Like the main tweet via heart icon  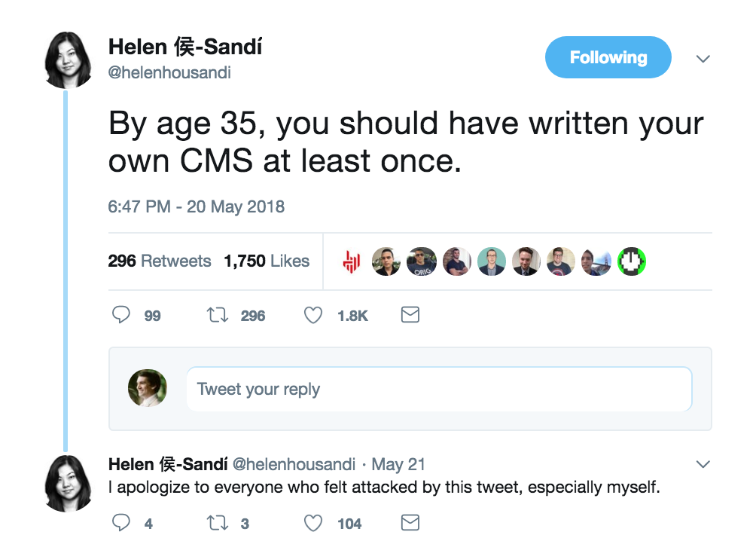(313, 315)
